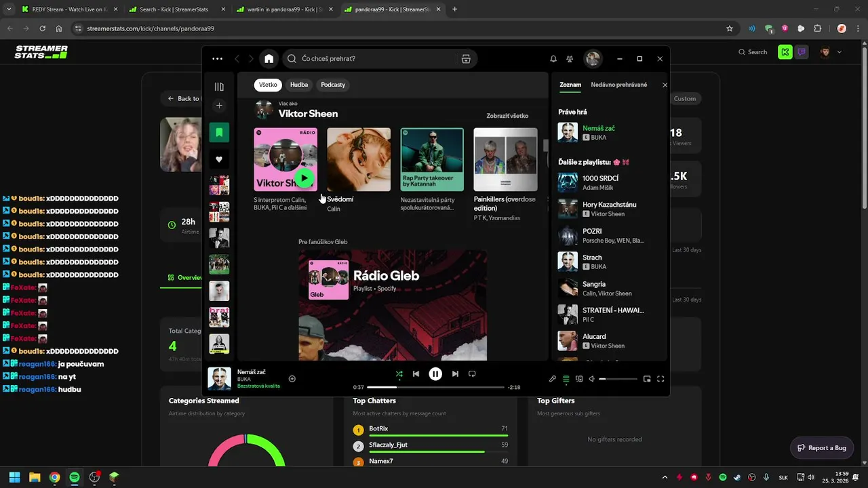
Task: Open Spotify notifications bell
Action: pyautogui.click(x=553, y=59)
